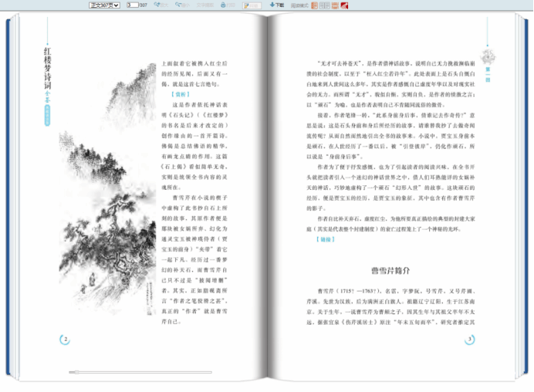
Task: Click the left page number 2 circle
Action: point(65,340)
